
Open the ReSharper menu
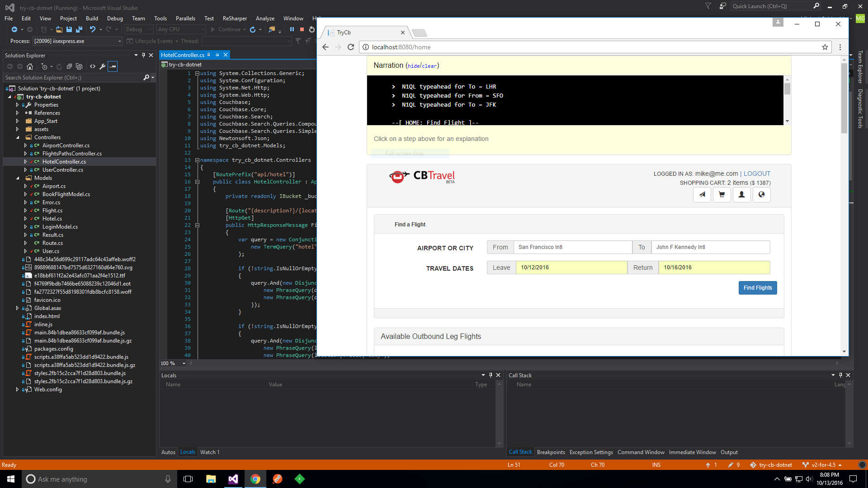coord(235,19)
